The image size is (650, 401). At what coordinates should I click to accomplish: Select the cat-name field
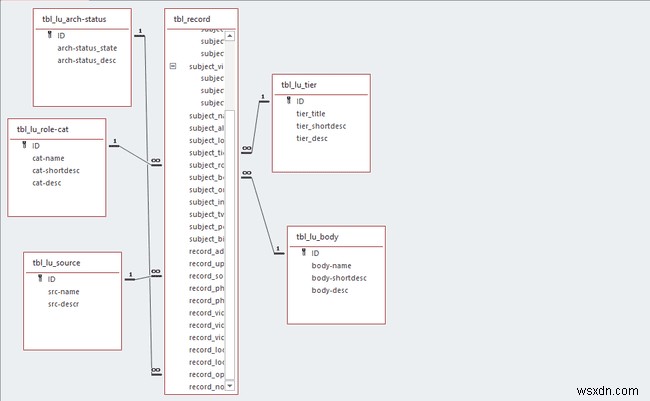[x=48, y=158]
